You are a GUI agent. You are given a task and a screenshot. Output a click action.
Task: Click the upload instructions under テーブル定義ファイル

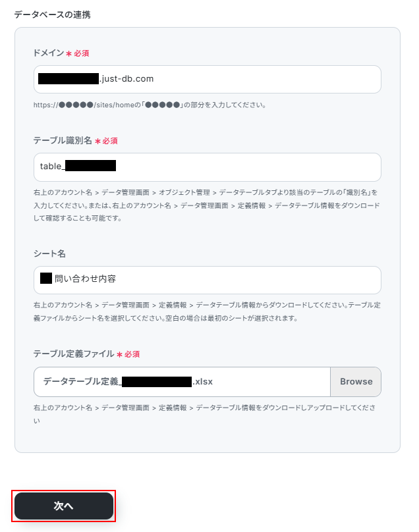pos(207,413)
